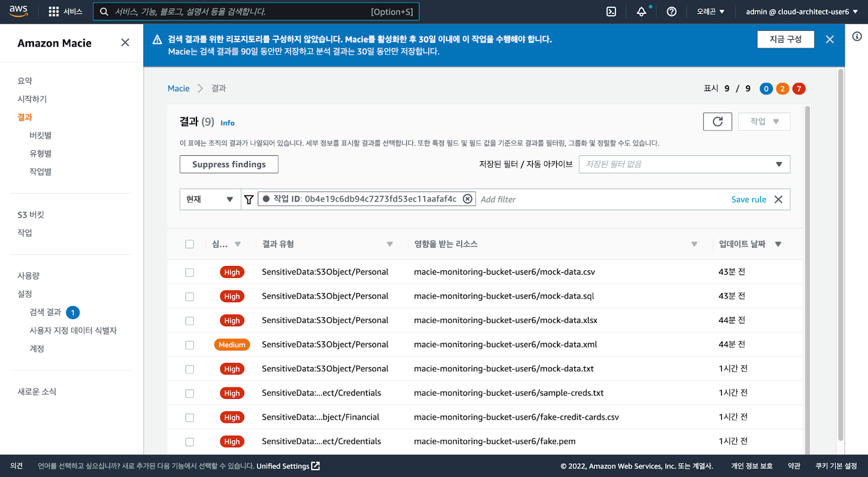Viewport: 868px width, 477px height.
Task: Open the Info link next to 결과
Action: click(227, 123)
